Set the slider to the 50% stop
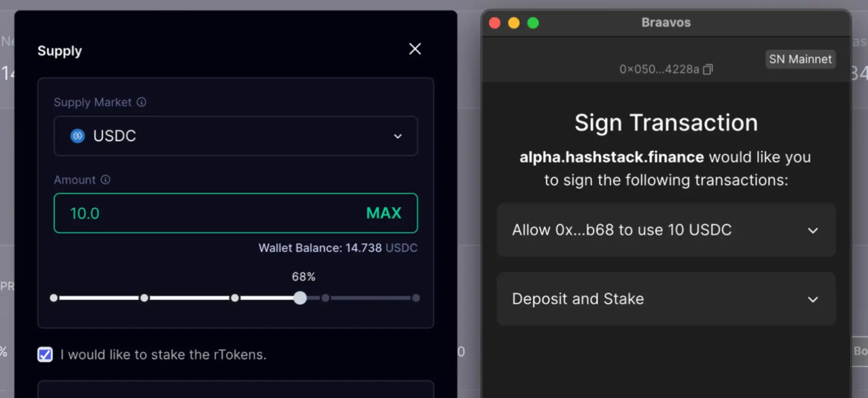The image size is (868, 398). click(x=235, y=298)
